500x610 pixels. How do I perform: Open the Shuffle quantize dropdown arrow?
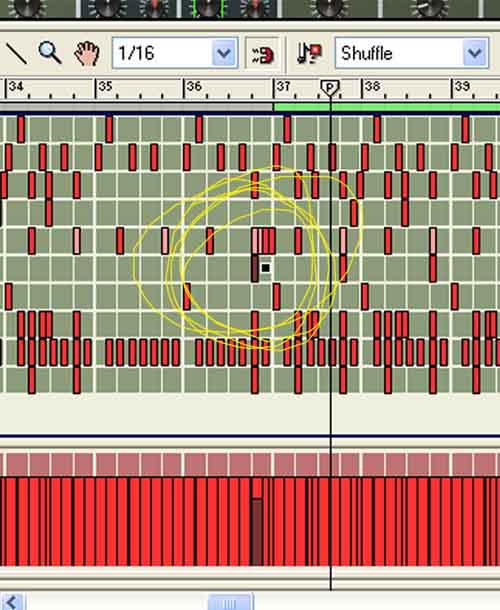(x=475, y=53)
